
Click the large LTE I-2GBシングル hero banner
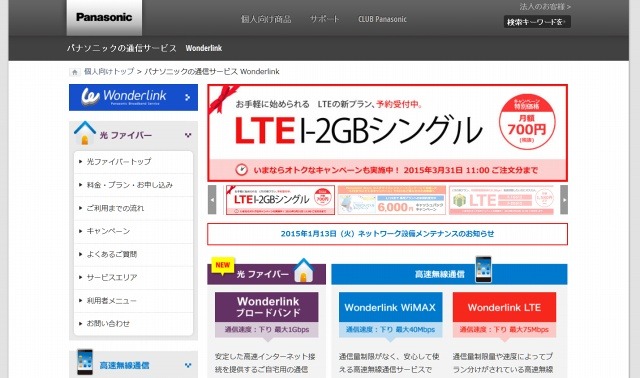387,133
